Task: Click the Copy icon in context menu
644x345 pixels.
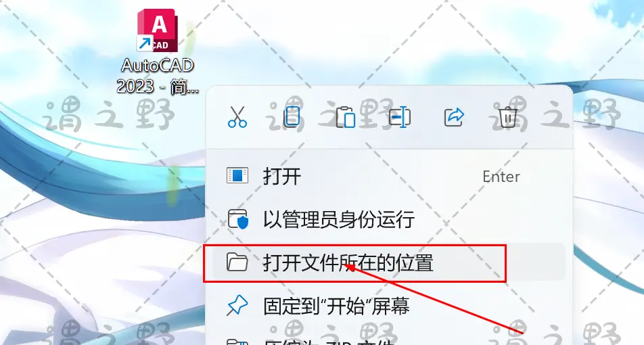Action: point(290,117)
